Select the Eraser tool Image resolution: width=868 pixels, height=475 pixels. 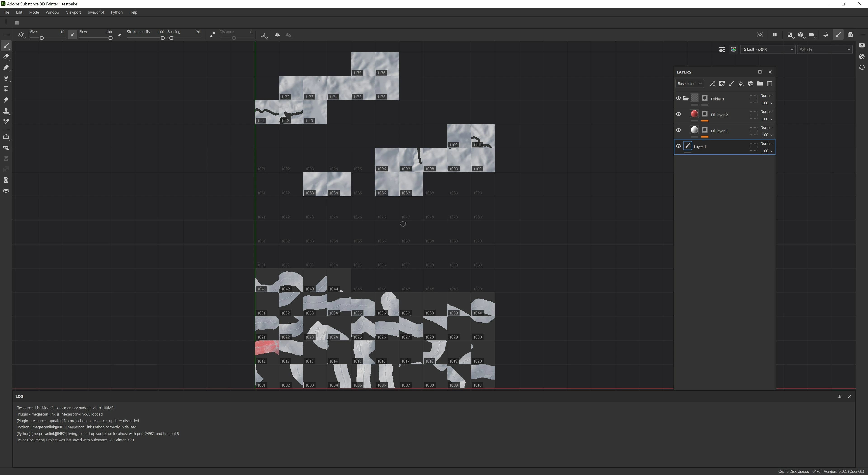coord(6,57)
